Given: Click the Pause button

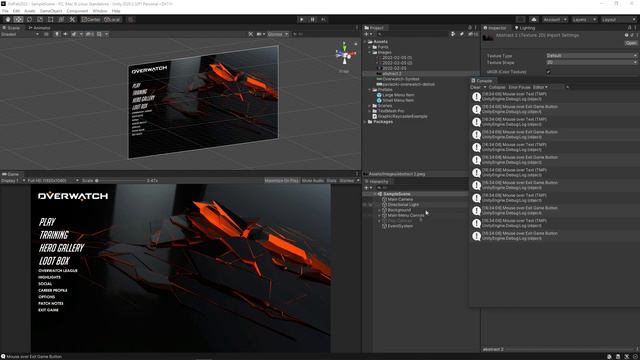Looking at the screenshot, I should [313, 19].
